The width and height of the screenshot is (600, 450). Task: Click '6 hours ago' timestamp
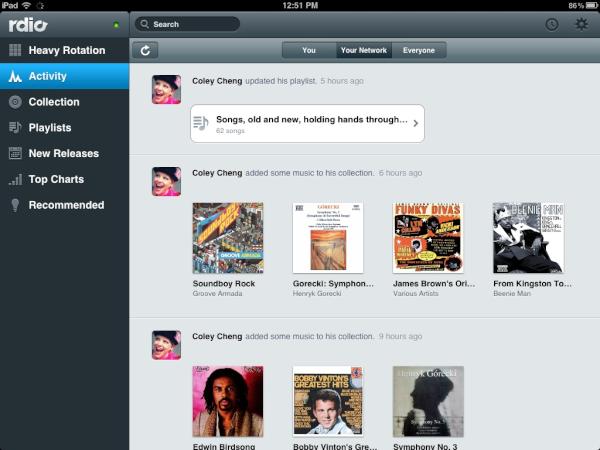pos(400,173)
